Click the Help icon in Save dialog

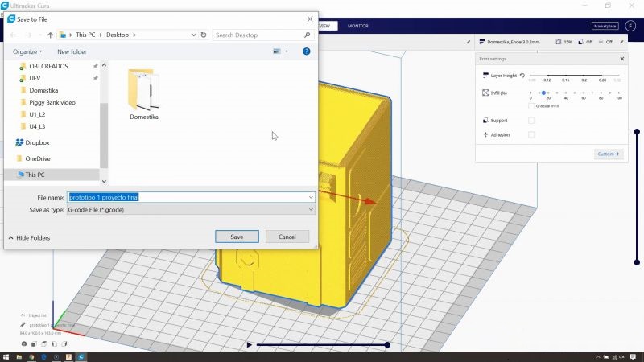click(x=306, y=51)
